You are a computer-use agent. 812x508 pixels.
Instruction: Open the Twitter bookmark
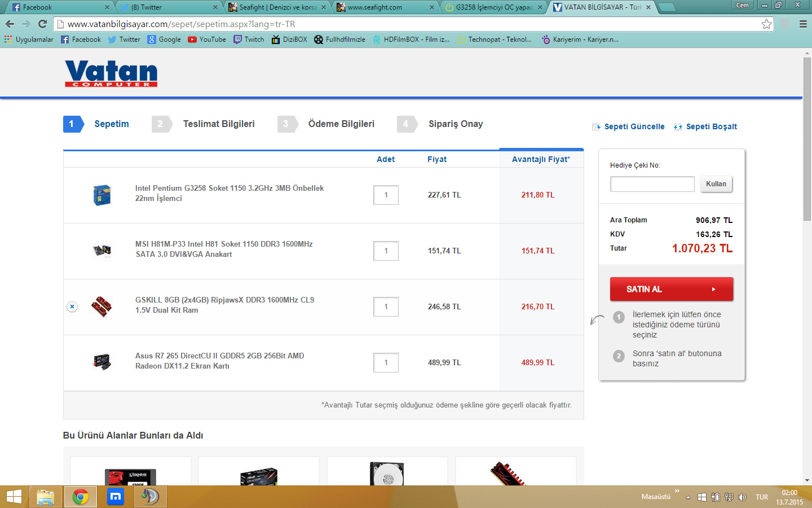[124, 40]
